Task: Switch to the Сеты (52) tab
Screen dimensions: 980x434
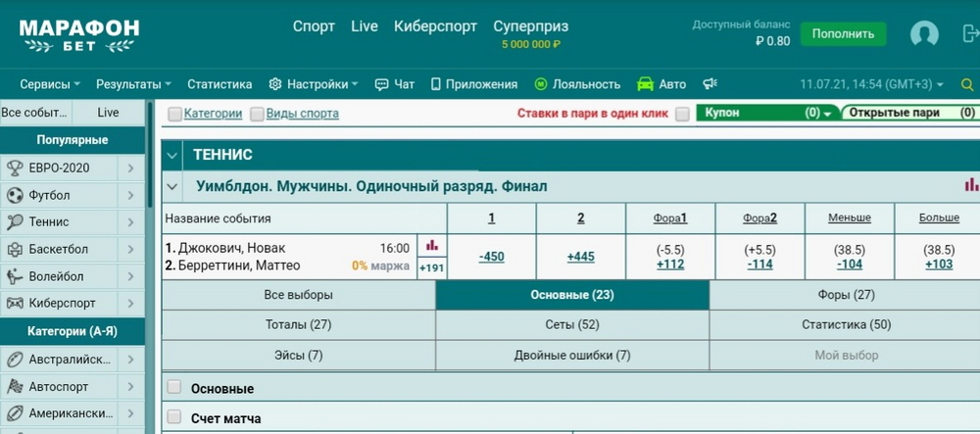Action: 572,324
